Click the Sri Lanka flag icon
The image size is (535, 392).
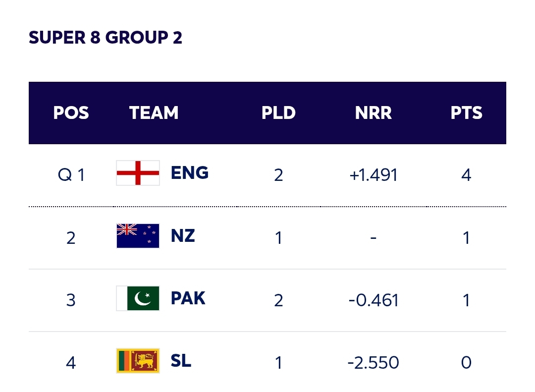pos(138,361)
